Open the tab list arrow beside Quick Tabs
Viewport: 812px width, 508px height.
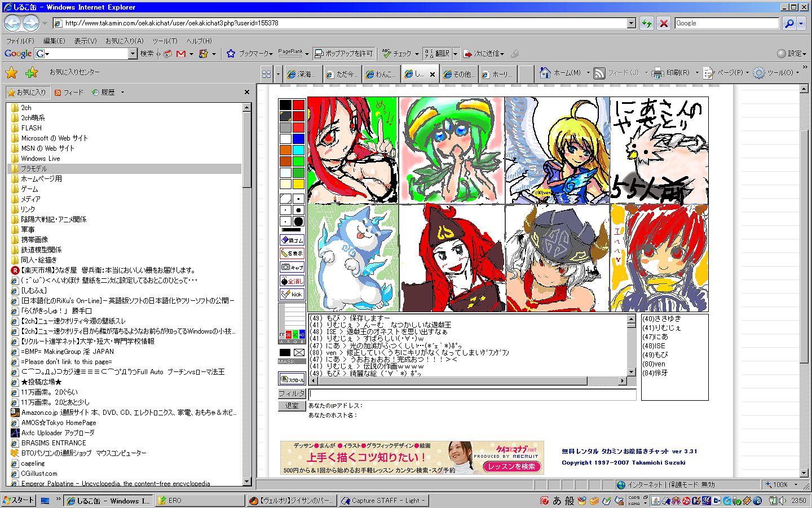pos(277,73)
